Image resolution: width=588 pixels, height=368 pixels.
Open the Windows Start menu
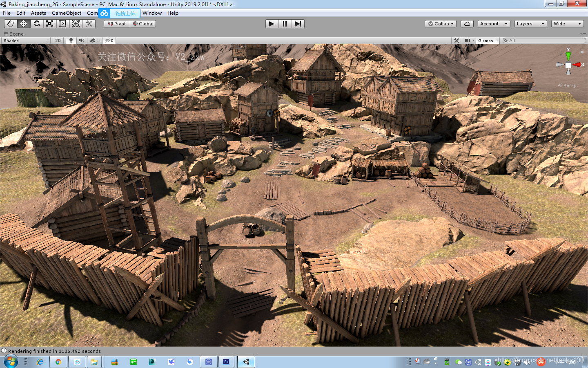tap(11, 362)
